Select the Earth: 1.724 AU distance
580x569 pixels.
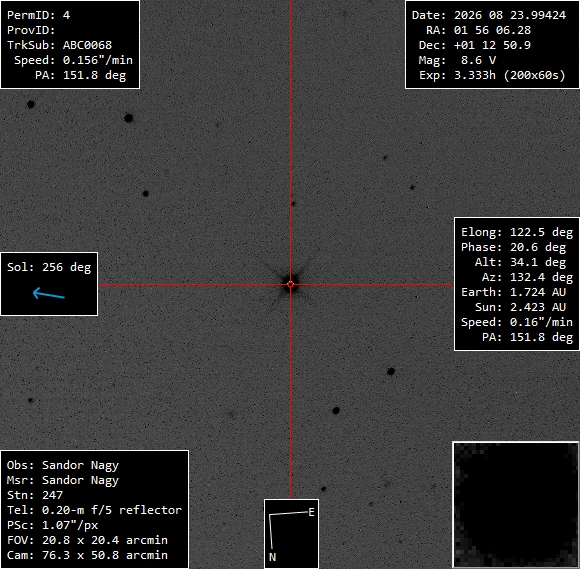click(x=513, y=292)
